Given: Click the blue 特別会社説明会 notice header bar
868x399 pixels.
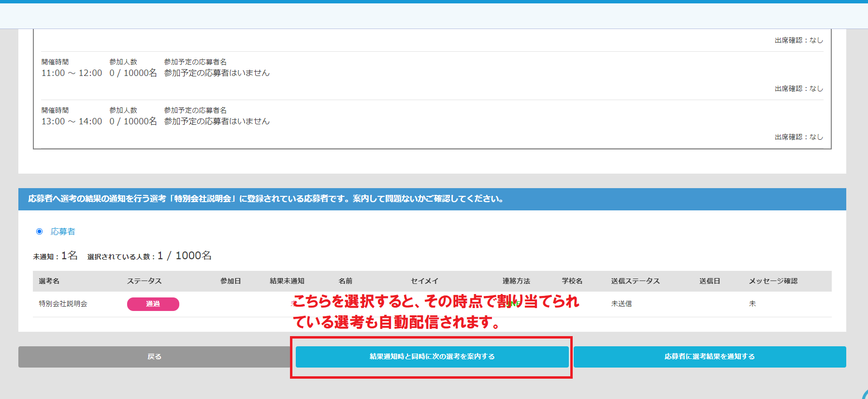Looking at the screenshot, I should (432, 199).
